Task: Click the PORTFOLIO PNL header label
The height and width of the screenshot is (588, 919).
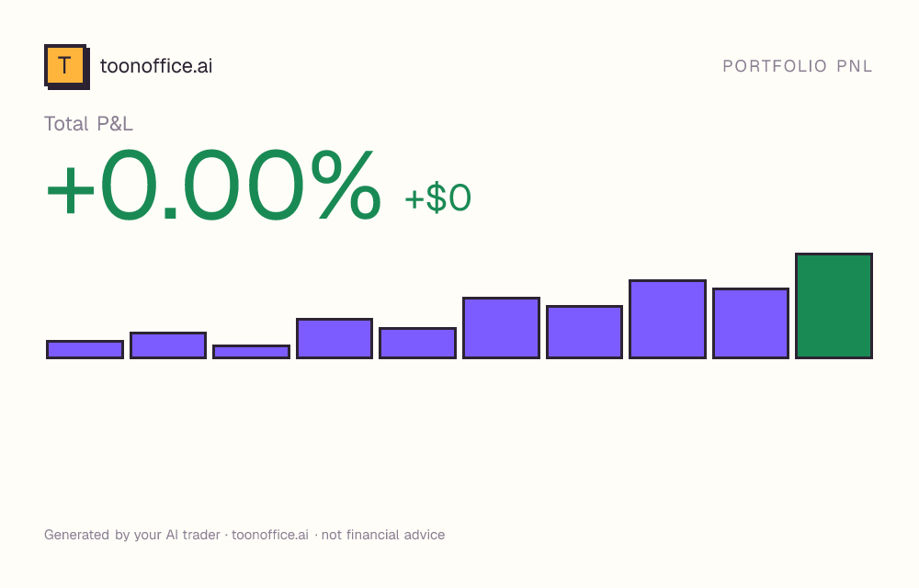Action: [x=797, y=66]
